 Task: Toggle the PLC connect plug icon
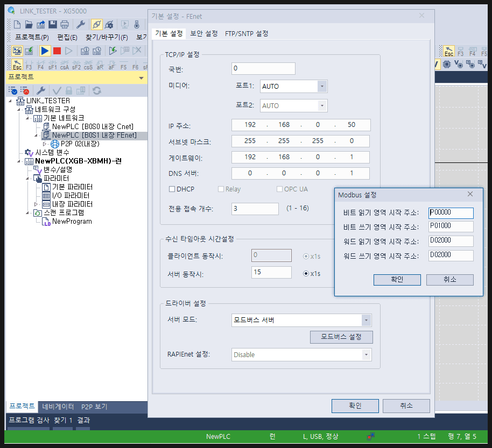[x=97, y=24]
